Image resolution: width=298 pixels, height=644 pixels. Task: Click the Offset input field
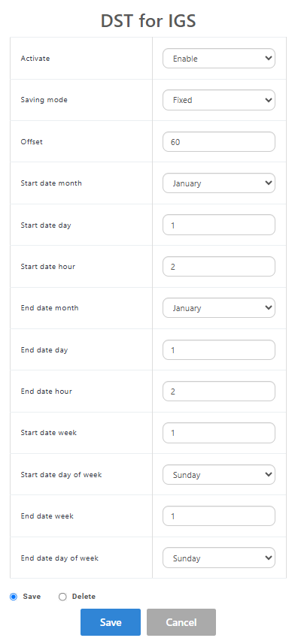click(219, 142)
